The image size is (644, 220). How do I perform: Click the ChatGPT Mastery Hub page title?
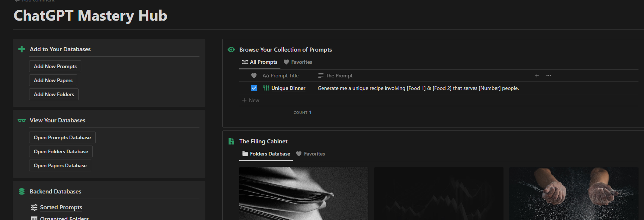pos(91,15)
